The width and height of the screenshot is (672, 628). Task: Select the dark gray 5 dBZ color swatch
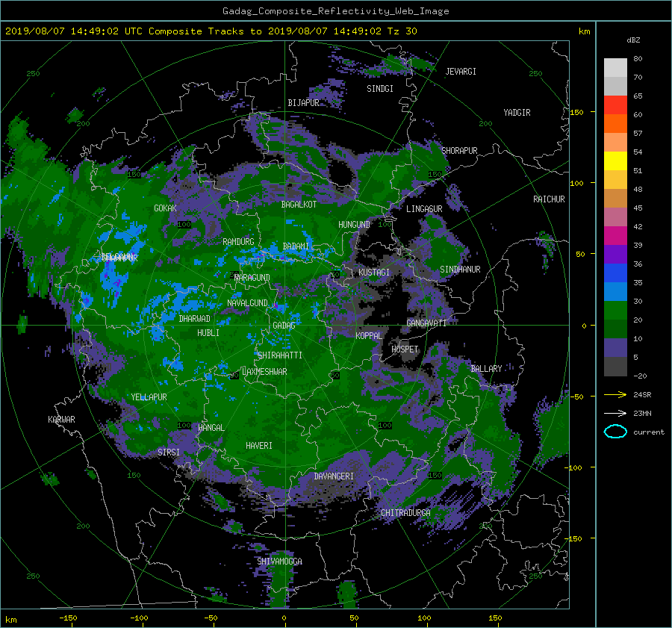(615, 367)
